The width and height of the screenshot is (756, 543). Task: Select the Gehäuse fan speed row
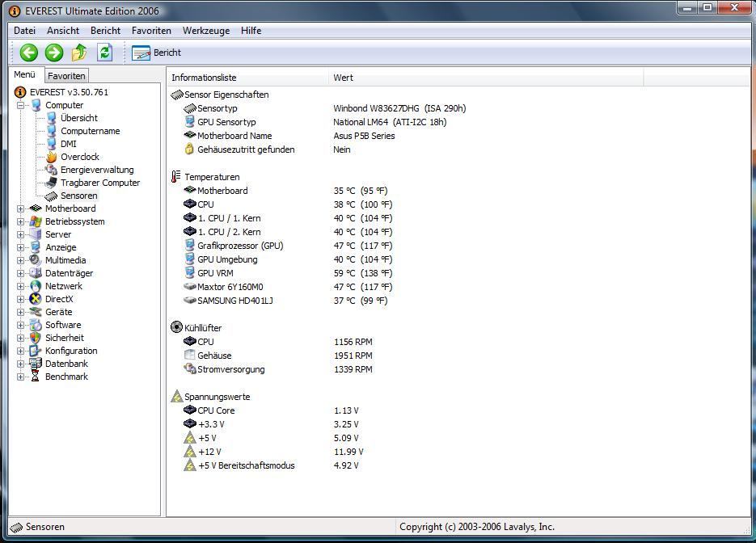coord(278,356)
